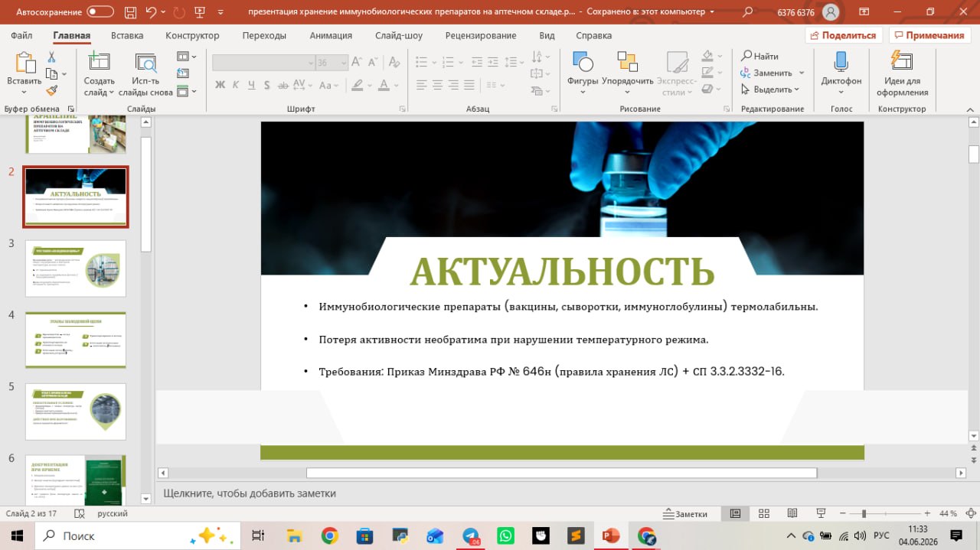Click the horizontal scrollbar under slide
Viewport: 980px width, 550px height.
[x=561, y=473]
